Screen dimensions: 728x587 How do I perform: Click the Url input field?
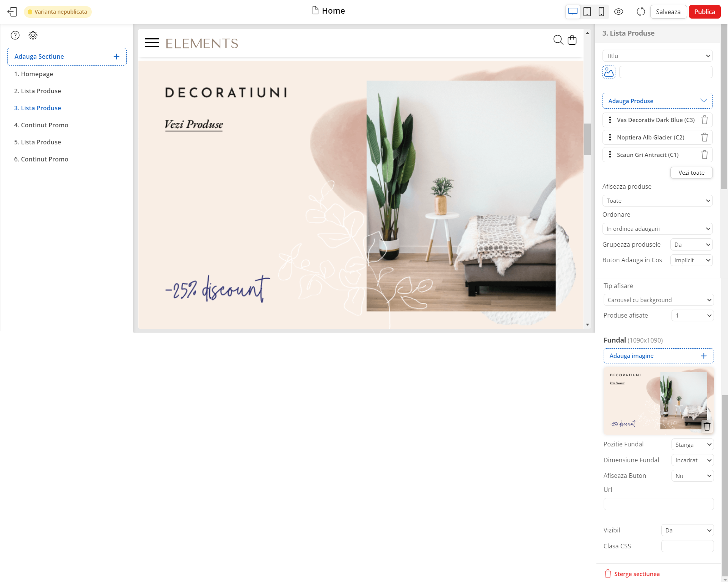tap(658, 504)
